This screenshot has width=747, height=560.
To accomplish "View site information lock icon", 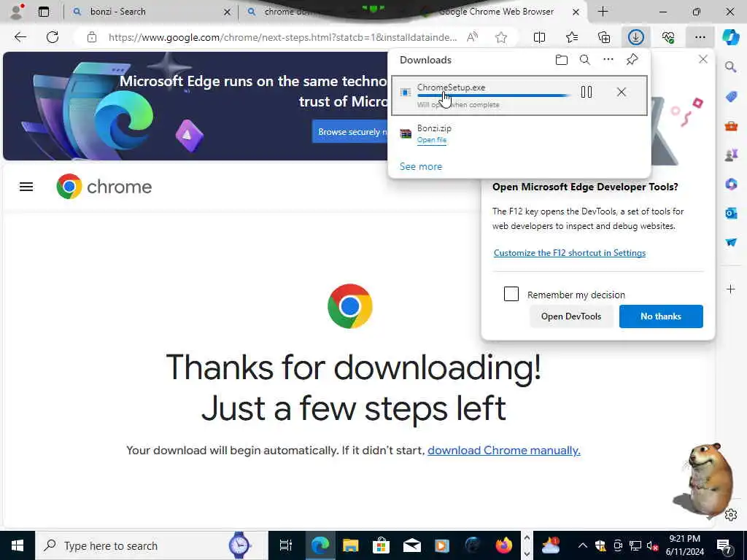I will pos(92,37).
